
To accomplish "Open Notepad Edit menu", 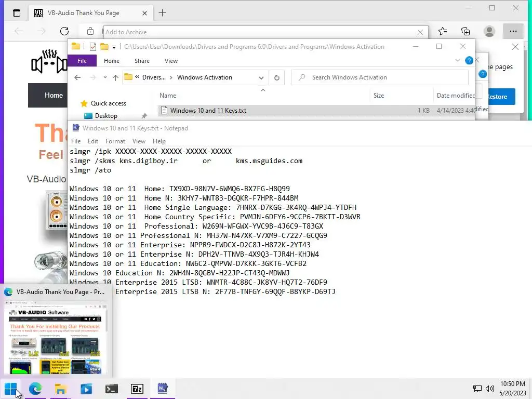I will [92, 141].
